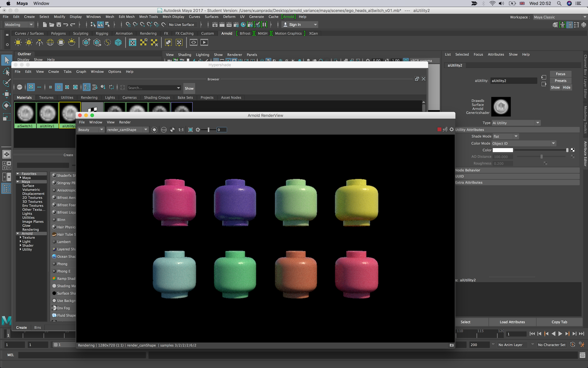Collapse the Arnold tree in Create panel
Screen dimensions: 588x368
pyautogui.click(x=18, y=234)
